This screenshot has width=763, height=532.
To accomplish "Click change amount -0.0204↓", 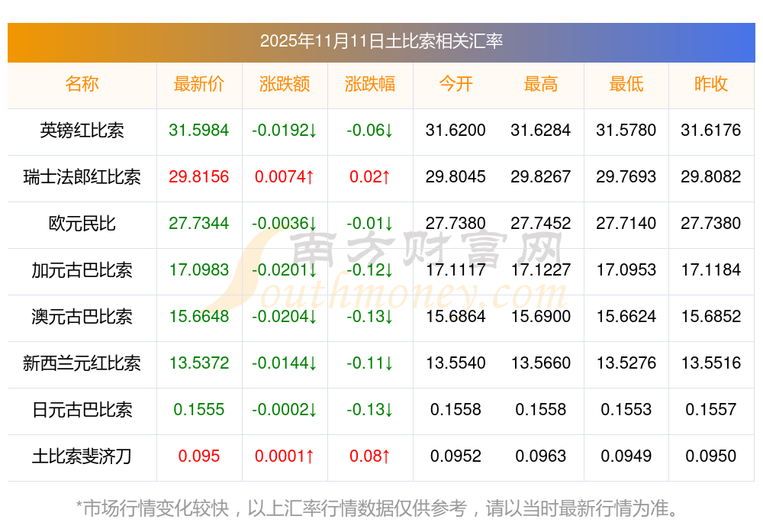I will tap(284, 317).
